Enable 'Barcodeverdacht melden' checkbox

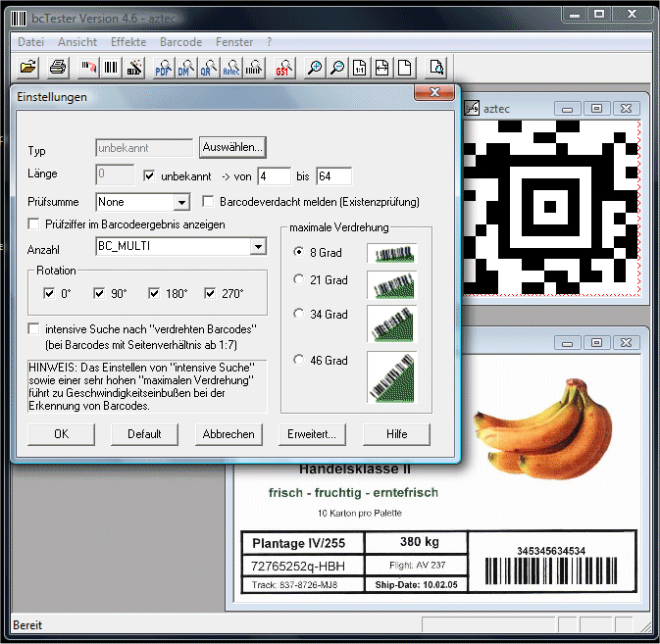208,201
